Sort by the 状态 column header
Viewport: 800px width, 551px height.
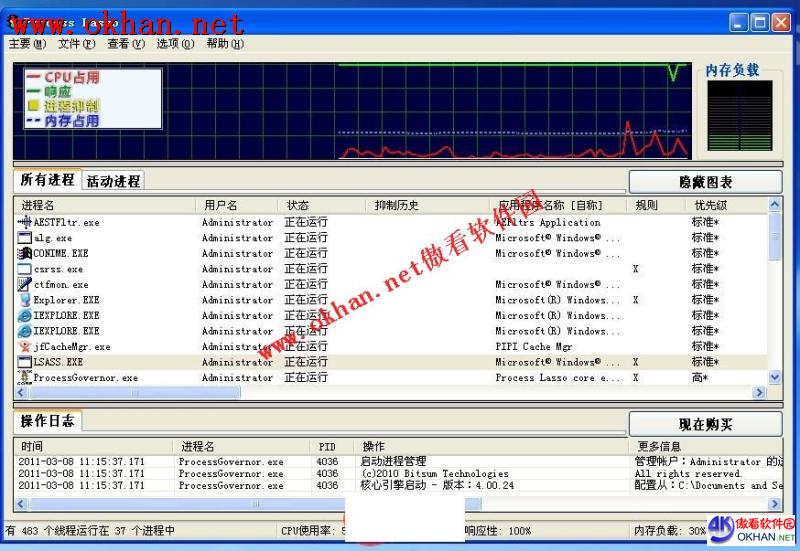(x=322, y=205)
